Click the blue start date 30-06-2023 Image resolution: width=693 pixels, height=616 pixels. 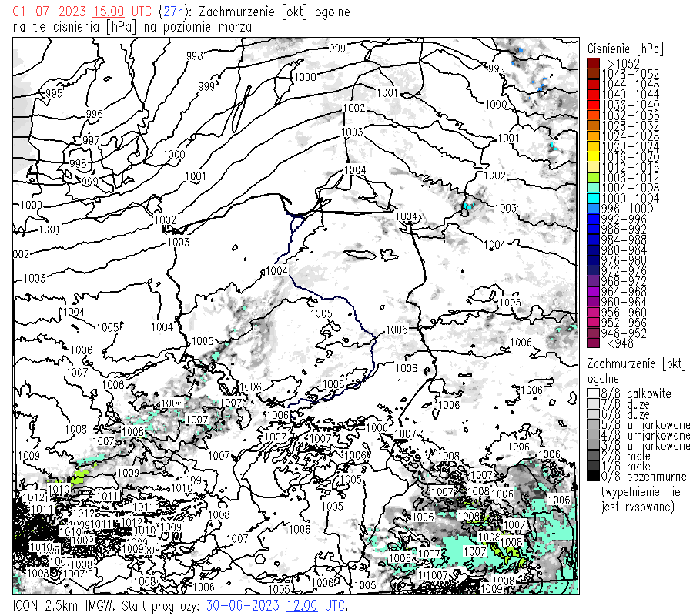(x=243, y=605)
